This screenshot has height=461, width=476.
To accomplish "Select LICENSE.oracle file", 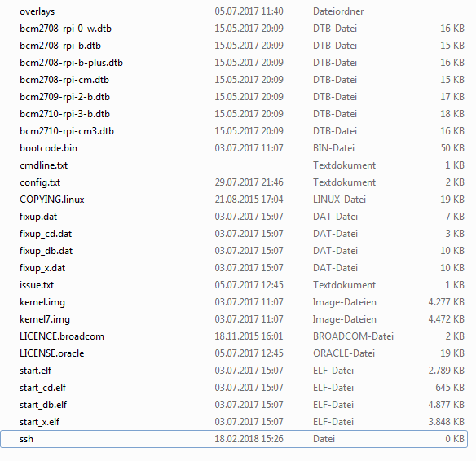I will tap(52, 353).
